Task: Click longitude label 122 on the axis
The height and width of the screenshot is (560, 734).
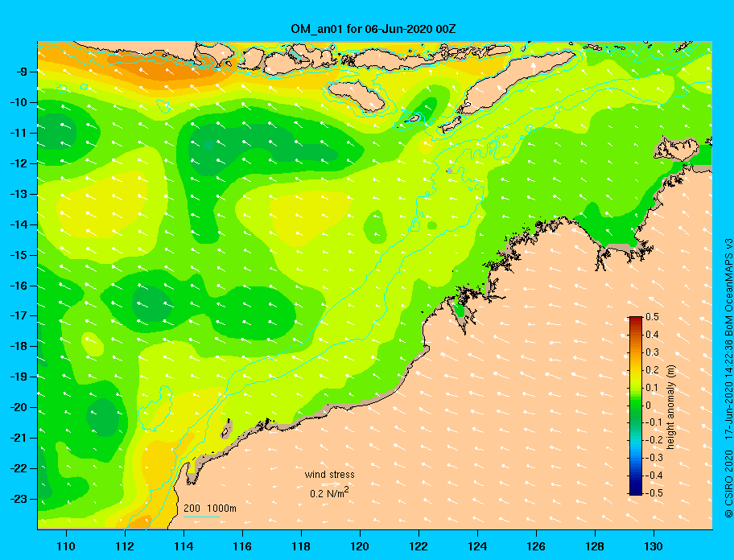Action: pyautogui.click(x=419, y=546)
